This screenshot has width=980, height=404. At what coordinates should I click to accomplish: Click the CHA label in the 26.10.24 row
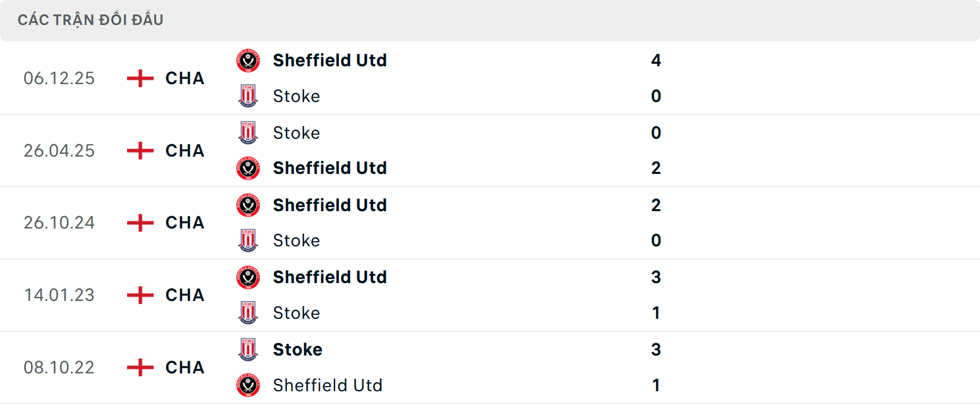pyautogui.click(x=184, y=223)
